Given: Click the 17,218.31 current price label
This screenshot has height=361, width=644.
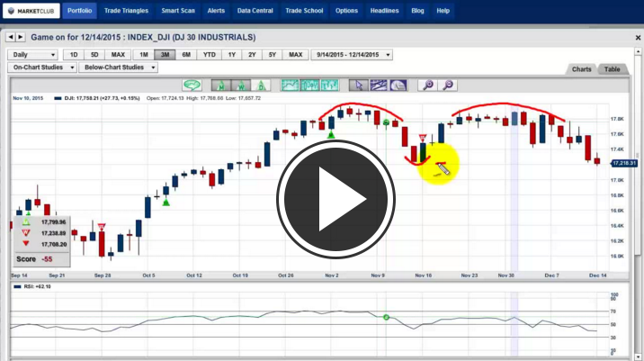Looking at the screenshot, I should coord(624,163).
